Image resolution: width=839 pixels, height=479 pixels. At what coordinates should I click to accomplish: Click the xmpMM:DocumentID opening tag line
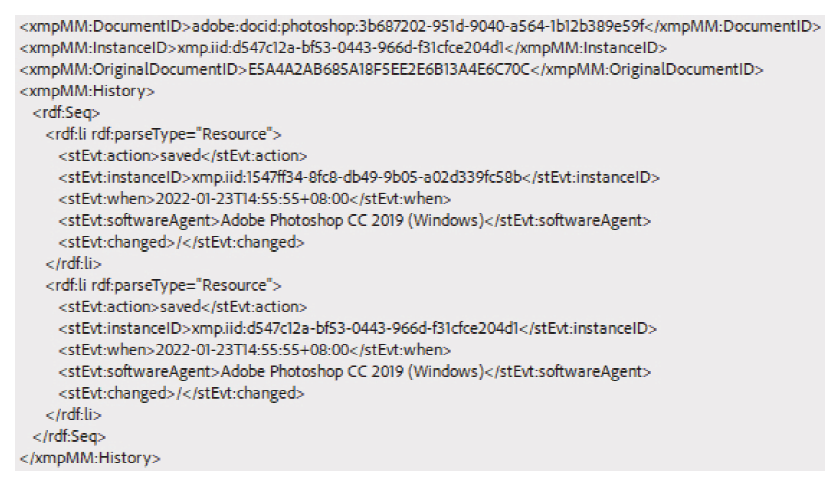(x=421, y=26)
